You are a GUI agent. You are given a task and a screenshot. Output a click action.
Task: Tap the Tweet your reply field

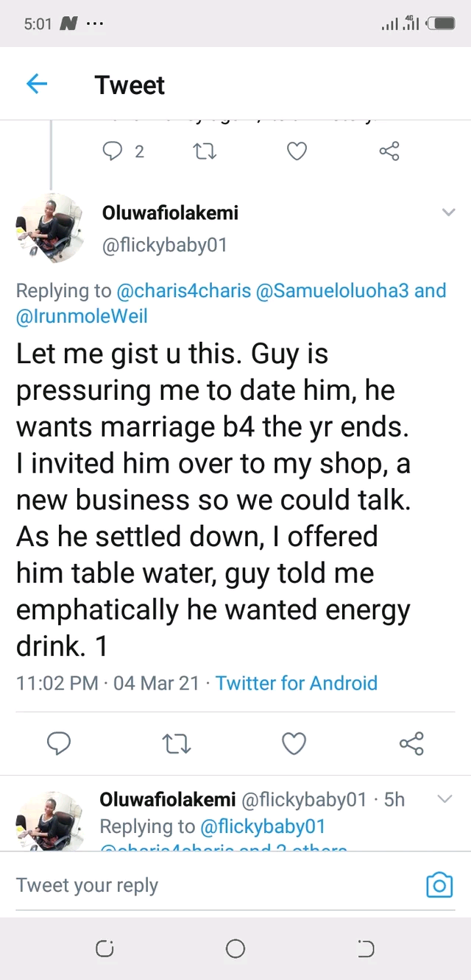click(213, 885)
